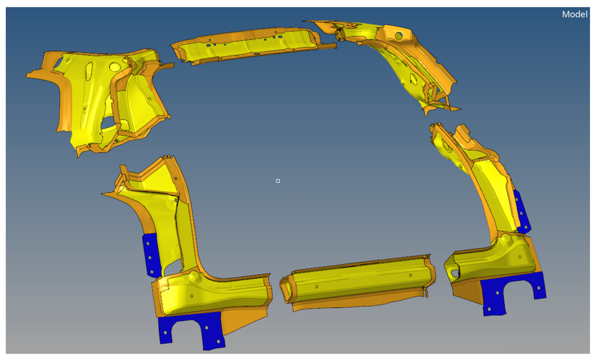Select the large round hole in top-left yellow panel
The width and height of the screenshot is (597, 364).
pyautogui.click(x=115, y=67)
